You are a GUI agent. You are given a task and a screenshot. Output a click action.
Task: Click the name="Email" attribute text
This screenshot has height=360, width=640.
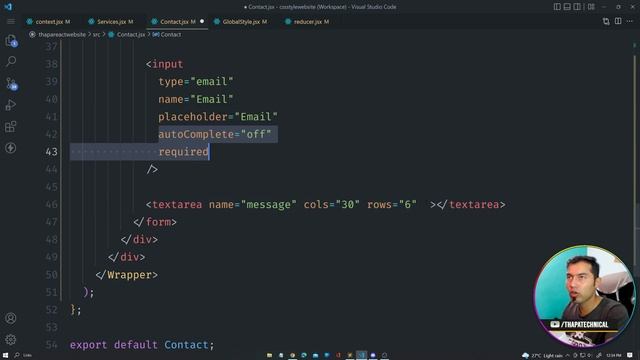[196, 99]
